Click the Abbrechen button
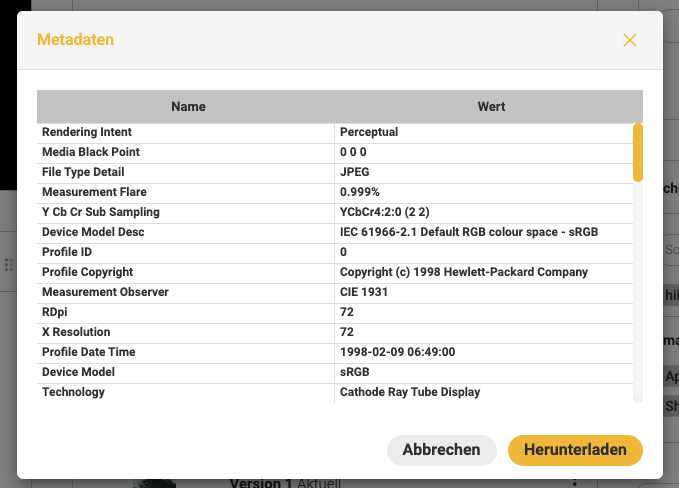Image resolution: width=679 pixels, height=488 pixels. tap(441, 450)
